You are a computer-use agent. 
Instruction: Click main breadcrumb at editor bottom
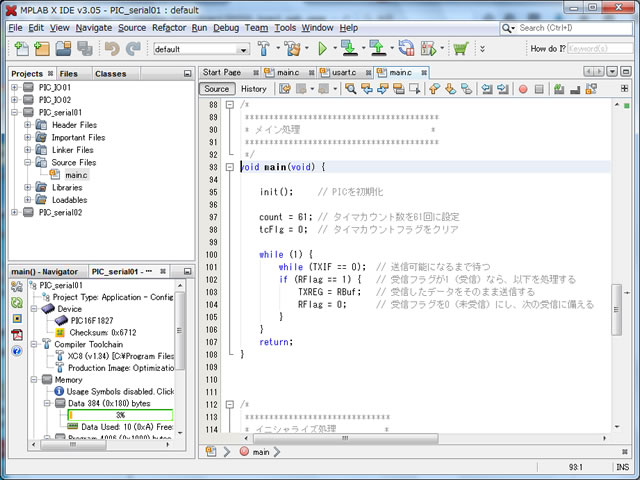click(260, 452)
